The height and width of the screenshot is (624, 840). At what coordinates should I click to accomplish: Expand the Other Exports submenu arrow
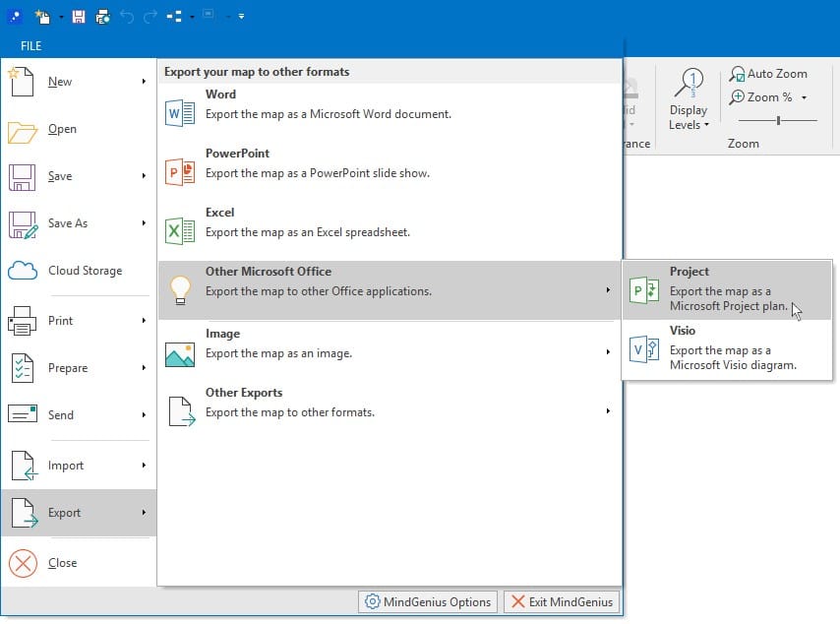click(608, 411)
